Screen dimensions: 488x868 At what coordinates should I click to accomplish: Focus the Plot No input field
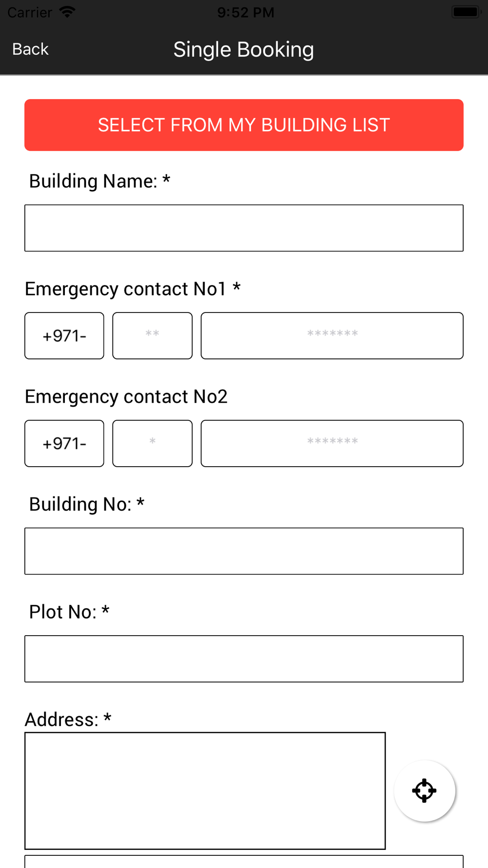244,659
